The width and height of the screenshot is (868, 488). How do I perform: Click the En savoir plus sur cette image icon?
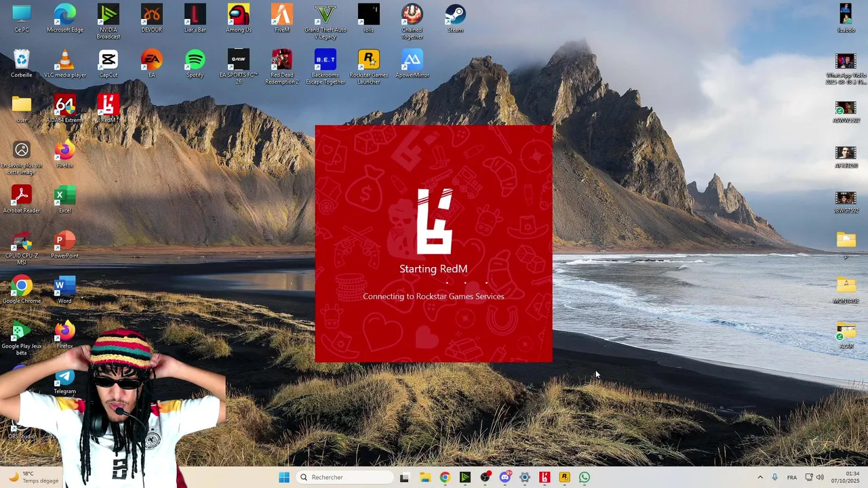[x=22, y=158]
